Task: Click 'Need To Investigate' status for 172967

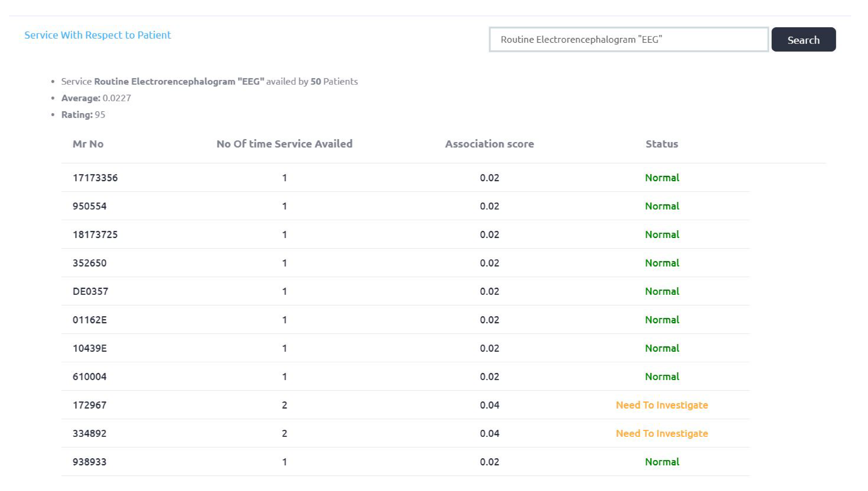Action: coord(661,405)
